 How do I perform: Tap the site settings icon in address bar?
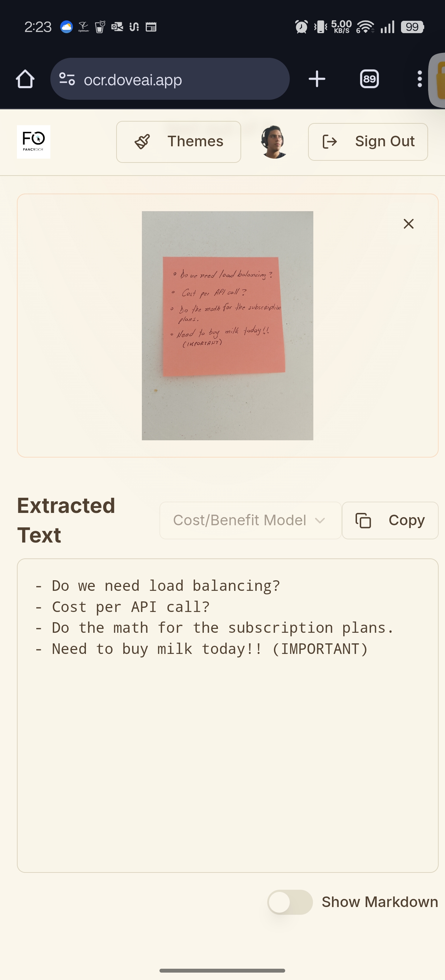pyautogui.click(x=67, y=79)
